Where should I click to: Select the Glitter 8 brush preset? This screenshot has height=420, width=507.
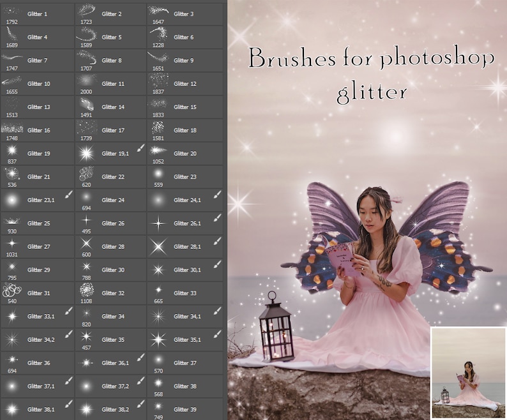111,61
